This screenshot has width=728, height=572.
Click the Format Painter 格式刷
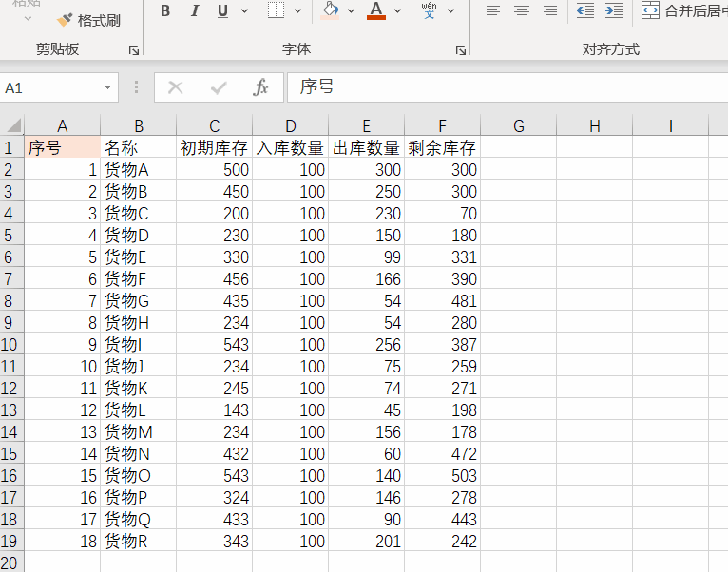point(88,21)
